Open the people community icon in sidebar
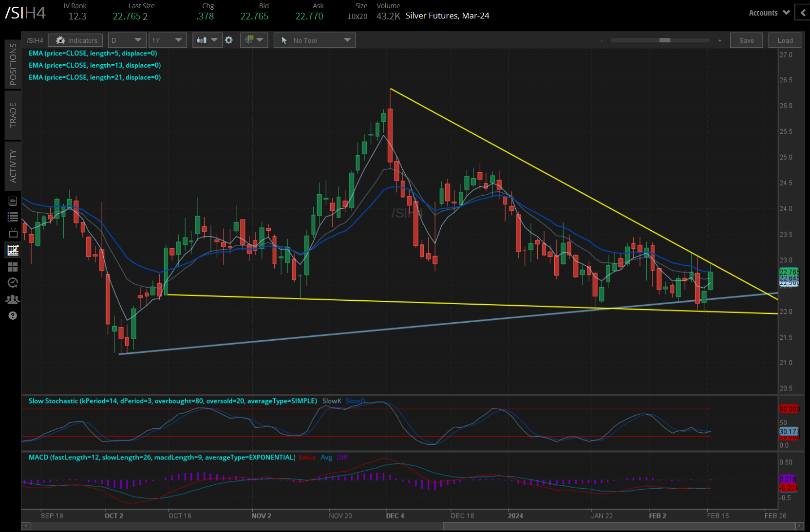Screen dimensions: 810x532 coord(13,299)
